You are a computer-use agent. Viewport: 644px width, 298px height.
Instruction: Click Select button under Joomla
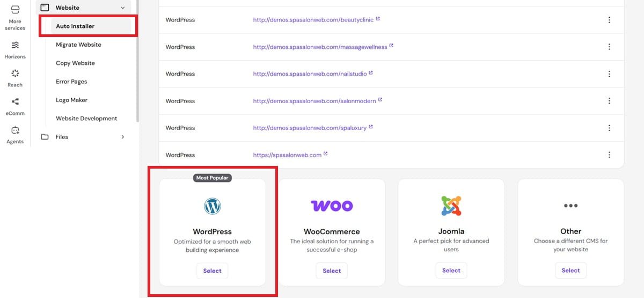click(451, 271)
